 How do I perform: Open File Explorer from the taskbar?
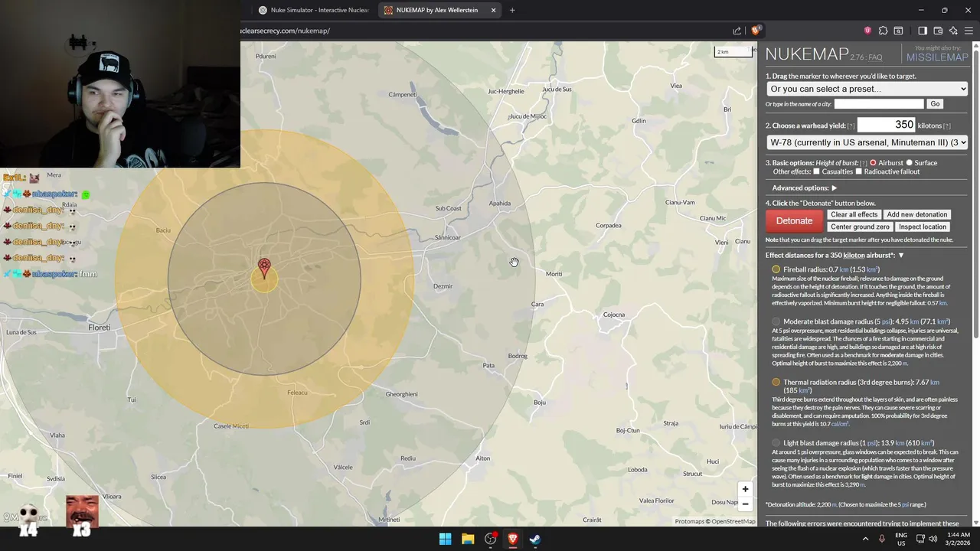468,539
